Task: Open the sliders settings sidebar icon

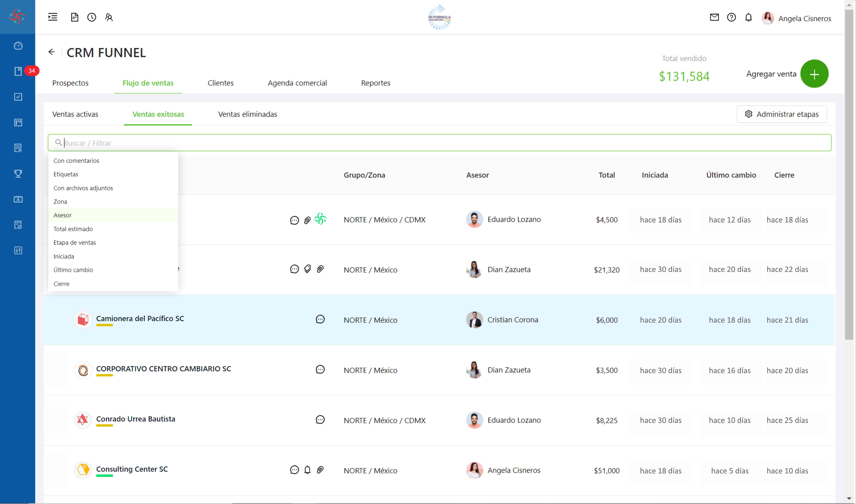Action: coord(18,250)
